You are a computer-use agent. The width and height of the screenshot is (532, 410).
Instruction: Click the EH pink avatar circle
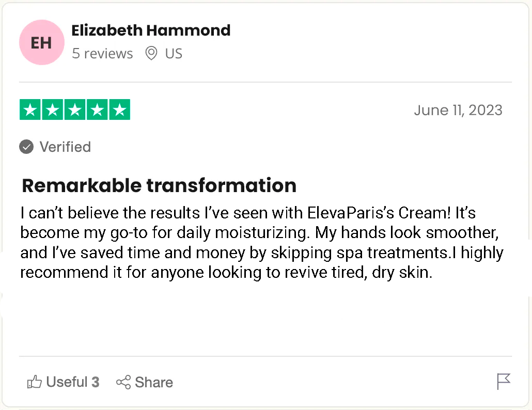pyautogui.click(x=41, y=42)
